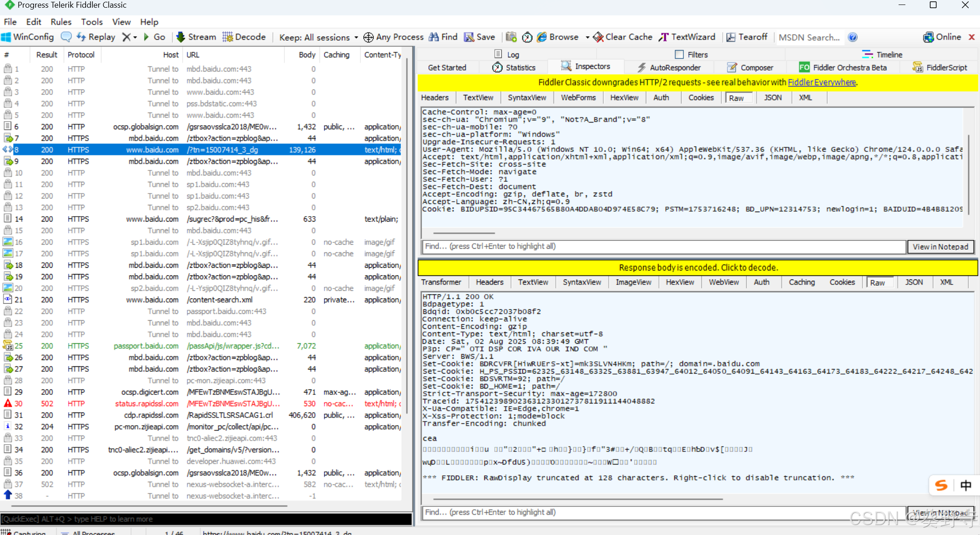Select session 25 passport.baidu.com row
This screenshot has width=980, height=535.
[201, 346]
